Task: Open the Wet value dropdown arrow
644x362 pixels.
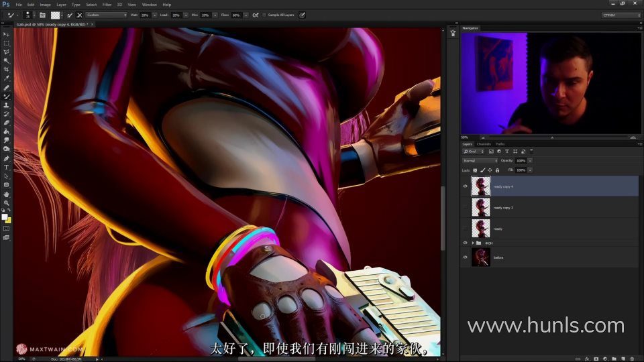Action: 155,15
